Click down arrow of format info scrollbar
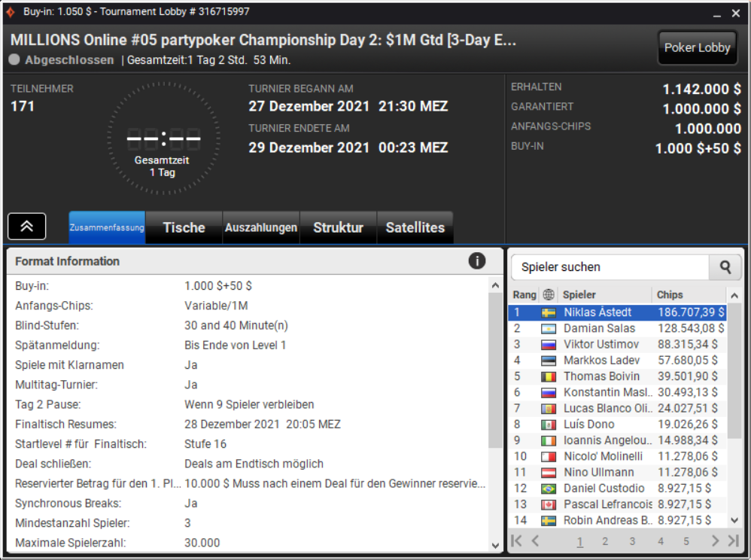The width and height of the screenshot is (751, 560). (x=495, y=545)
